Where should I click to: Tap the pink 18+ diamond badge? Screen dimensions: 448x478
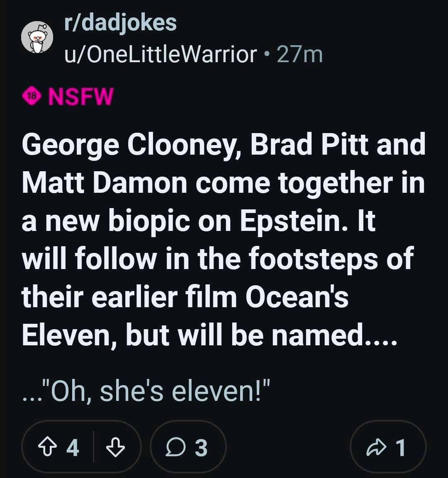(32, 96)
